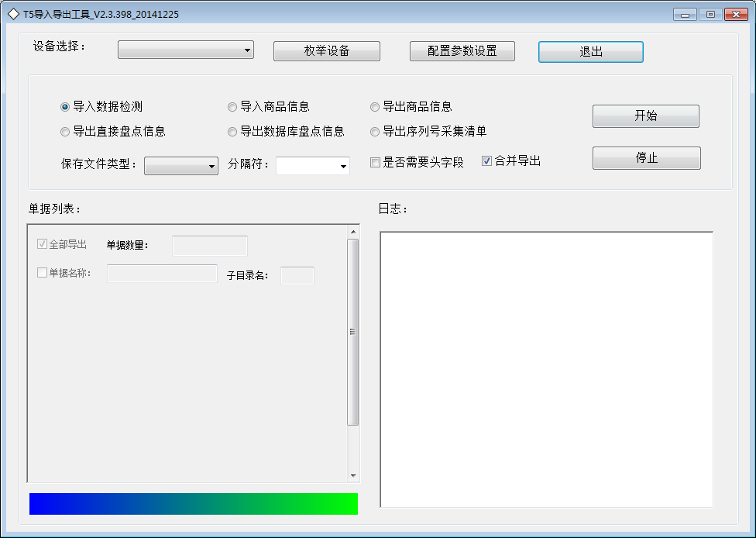Select 导出序列号采集清单 radio option
Screen dimensions: 756x538
[375, 132]
